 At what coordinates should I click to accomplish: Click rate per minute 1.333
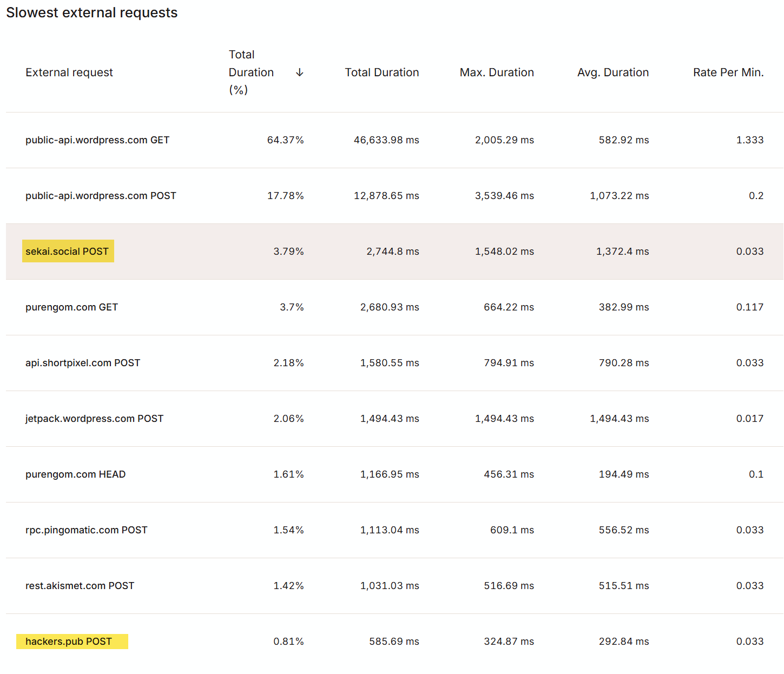tap(750, 140)
